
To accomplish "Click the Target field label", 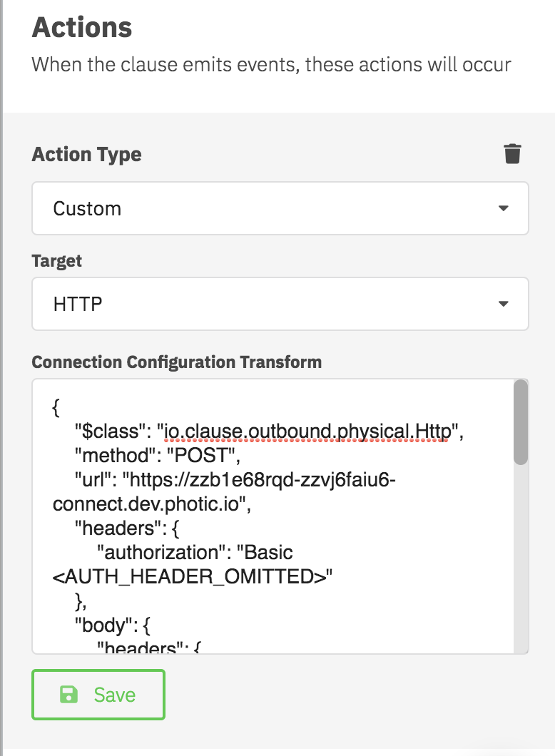I will point(57,261).
